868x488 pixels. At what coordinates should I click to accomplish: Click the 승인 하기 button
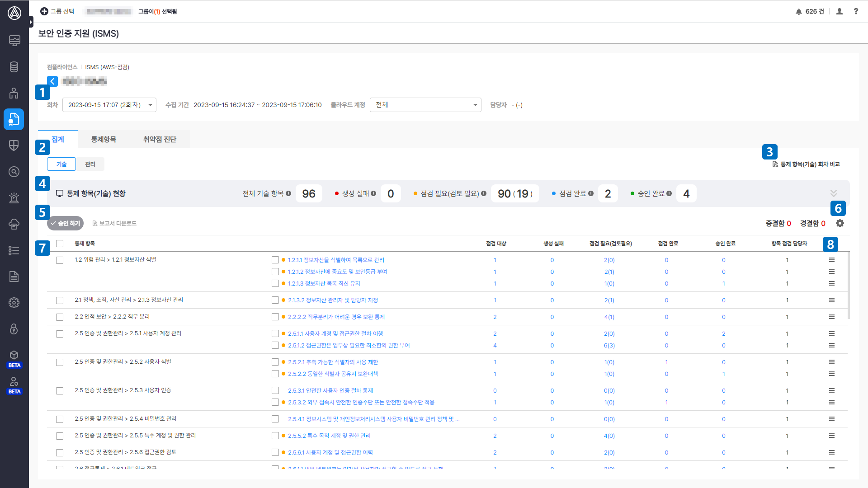coord(66,223)
